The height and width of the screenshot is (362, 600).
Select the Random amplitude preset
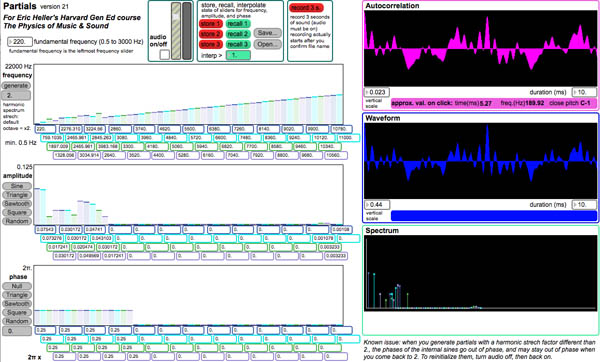(x=17, y=221)
